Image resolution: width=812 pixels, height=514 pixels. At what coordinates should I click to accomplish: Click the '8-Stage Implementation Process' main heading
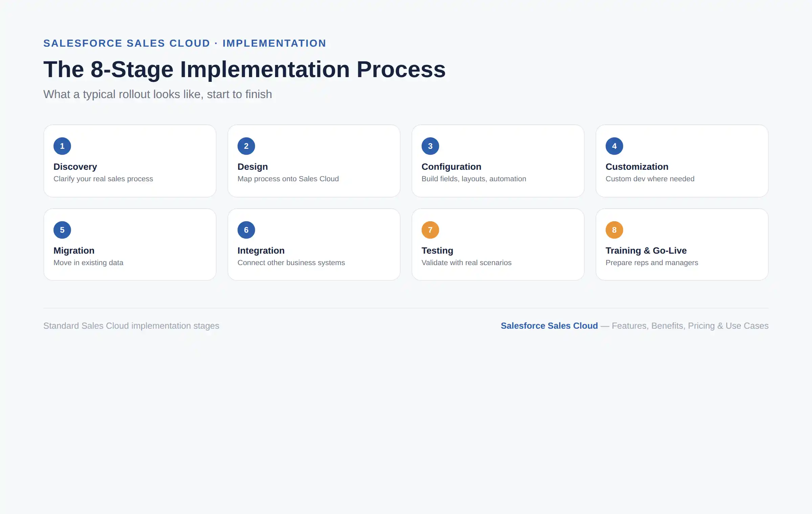[x=244, y=69]
